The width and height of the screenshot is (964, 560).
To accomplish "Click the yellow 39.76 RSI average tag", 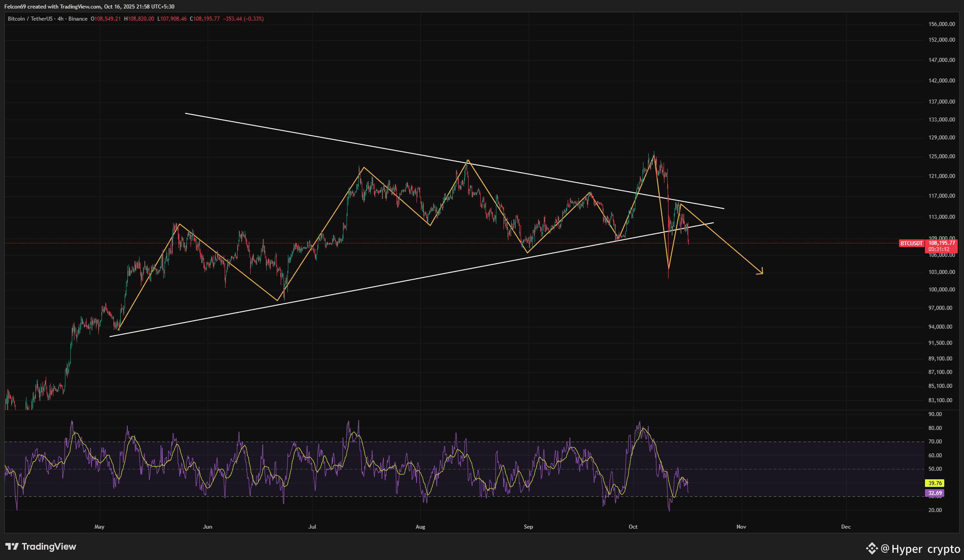I will tap(935, 483).
